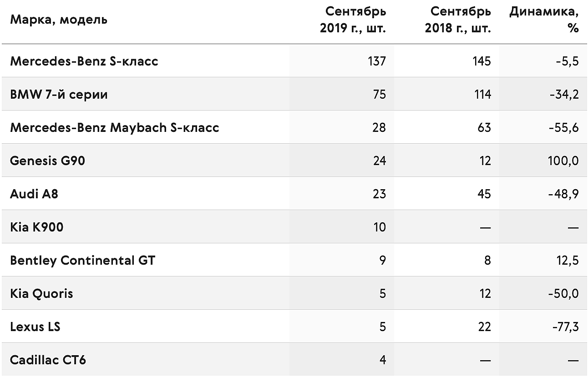Click the 114 value in BMW row

482,94
